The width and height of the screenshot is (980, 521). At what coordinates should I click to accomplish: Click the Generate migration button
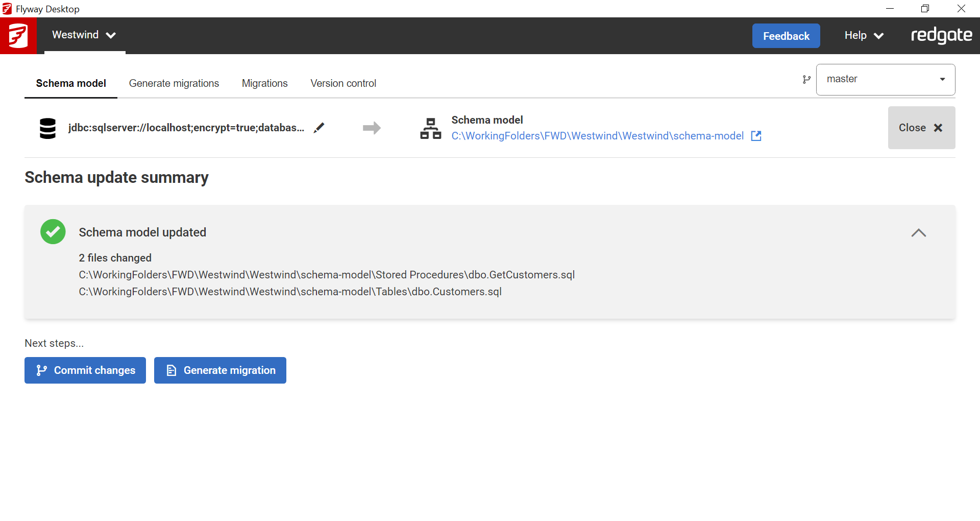coord(220,370)
